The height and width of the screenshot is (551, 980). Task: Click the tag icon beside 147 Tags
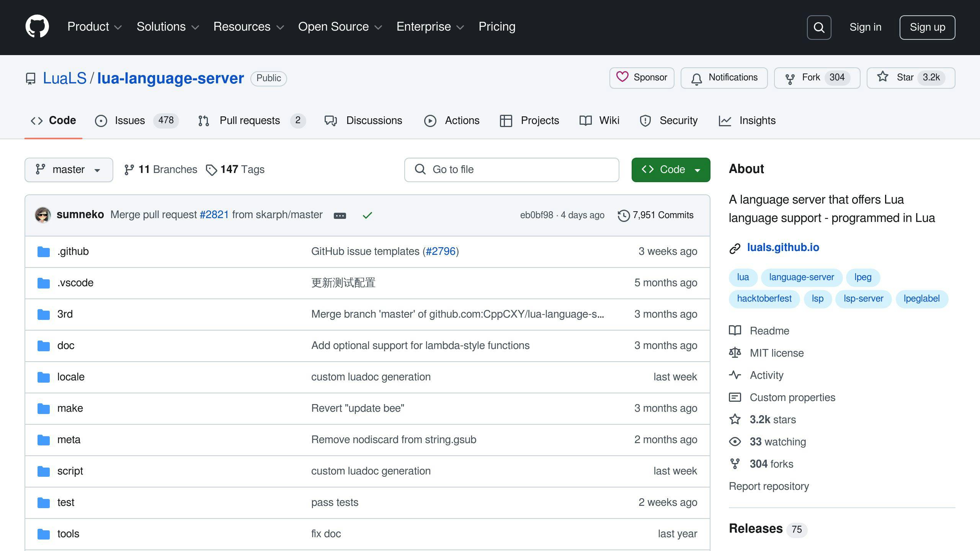(x=211, y=170)
